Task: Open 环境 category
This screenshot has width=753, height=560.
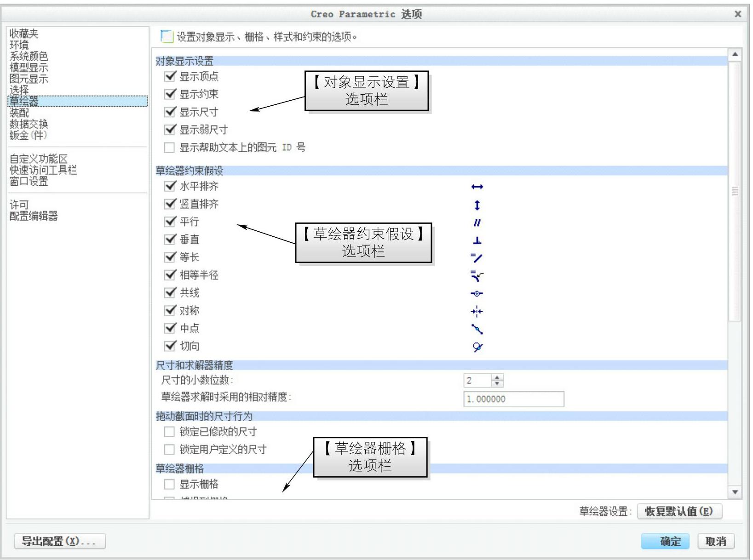Action: coord(19,45)
